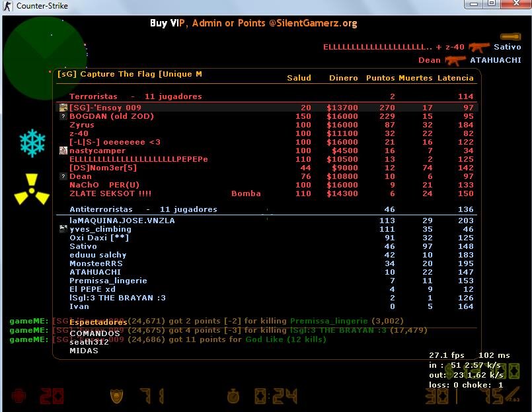Click the Bomba label in ZLATE's row
The height and width of the screenshot is (412, 532).
click(x=246, y=193)
